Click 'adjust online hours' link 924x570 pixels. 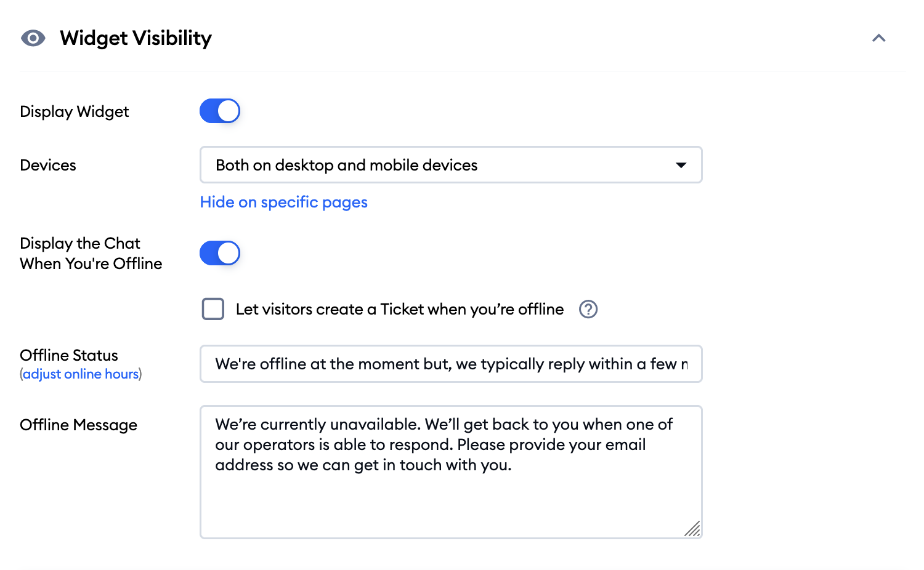pos(81,374)
